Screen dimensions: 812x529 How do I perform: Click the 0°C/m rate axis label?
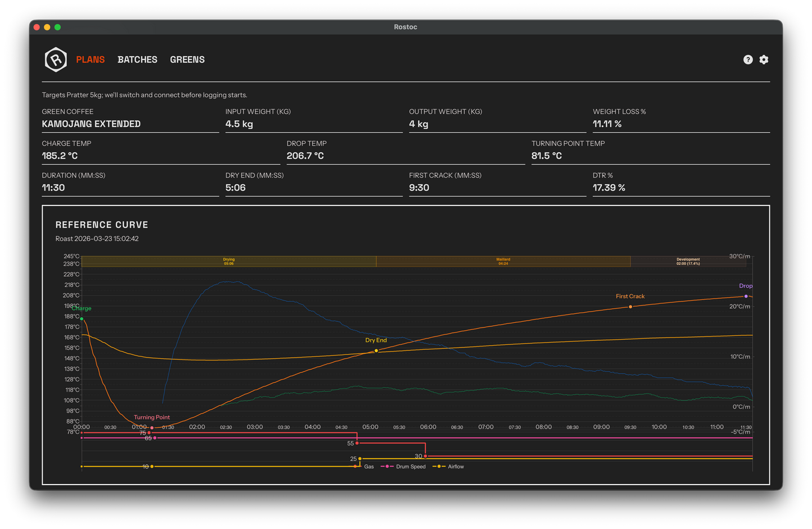click(741, 407)
